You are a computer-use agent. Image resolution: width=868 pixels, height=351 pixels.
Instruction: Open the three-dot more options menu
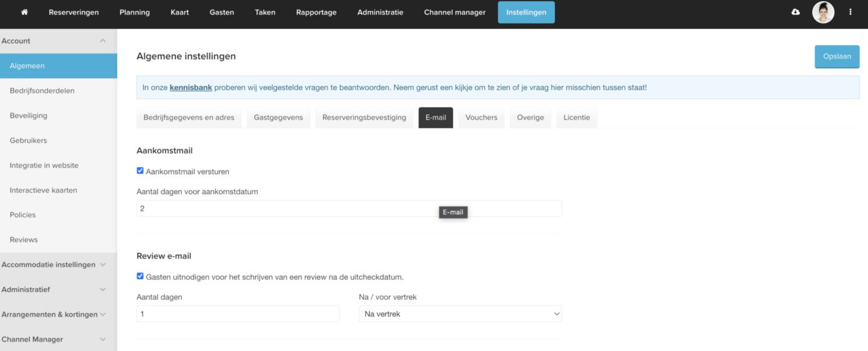coord(851,13)
